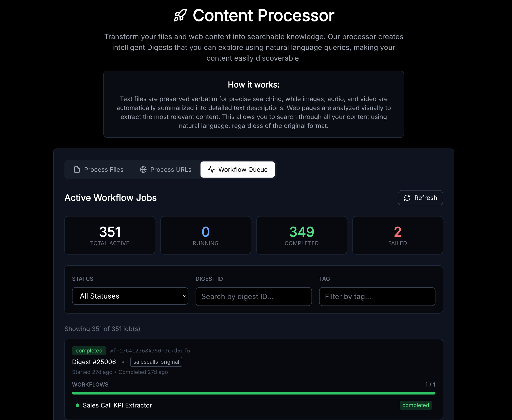Click the 2 Failed stat card
The width and height of the screenshot is (512, 420).
[x=397, y=235]
